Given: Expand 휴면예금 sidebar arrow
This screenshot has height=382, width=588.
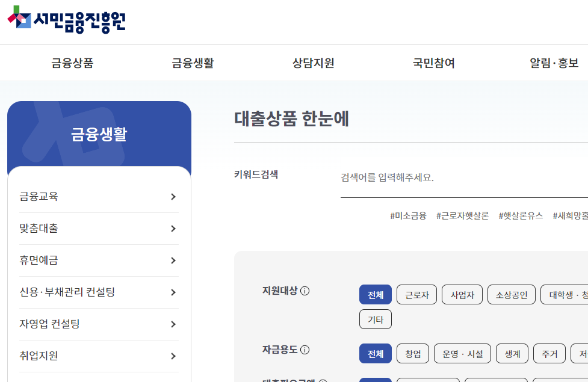Looking at the screenshot, I should tap(173, 260).
